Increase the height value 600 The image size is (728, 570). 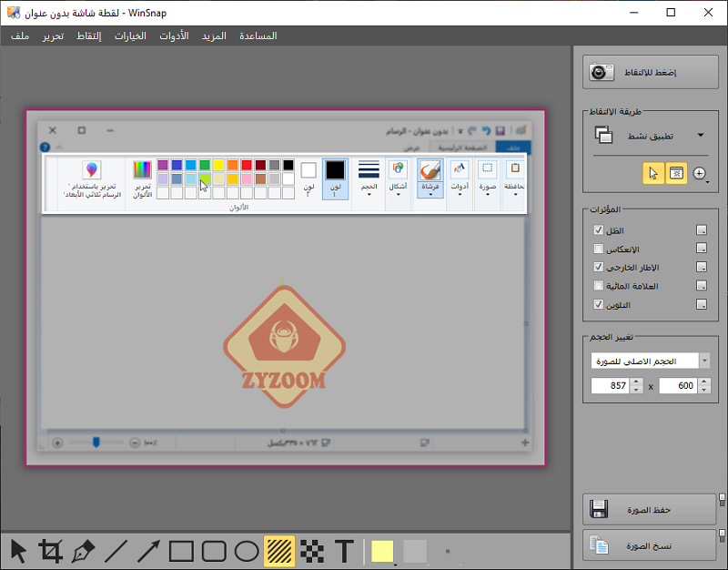(x=704, y=382)
